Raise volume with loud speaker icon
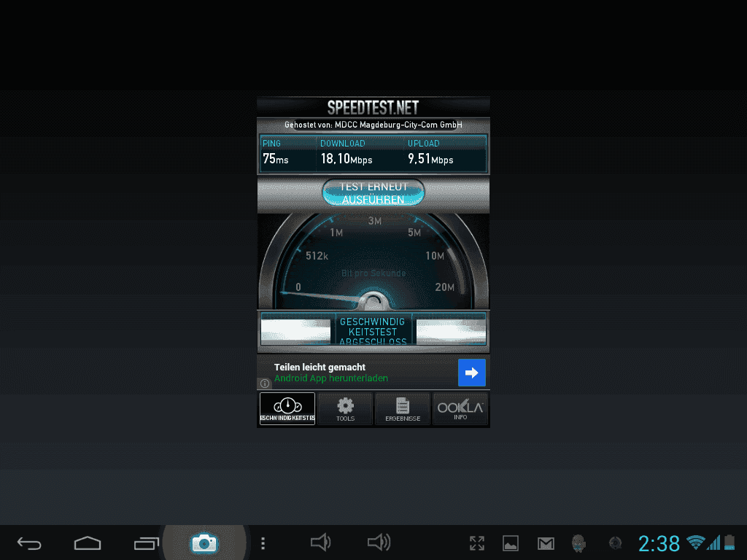 point(379,542)
